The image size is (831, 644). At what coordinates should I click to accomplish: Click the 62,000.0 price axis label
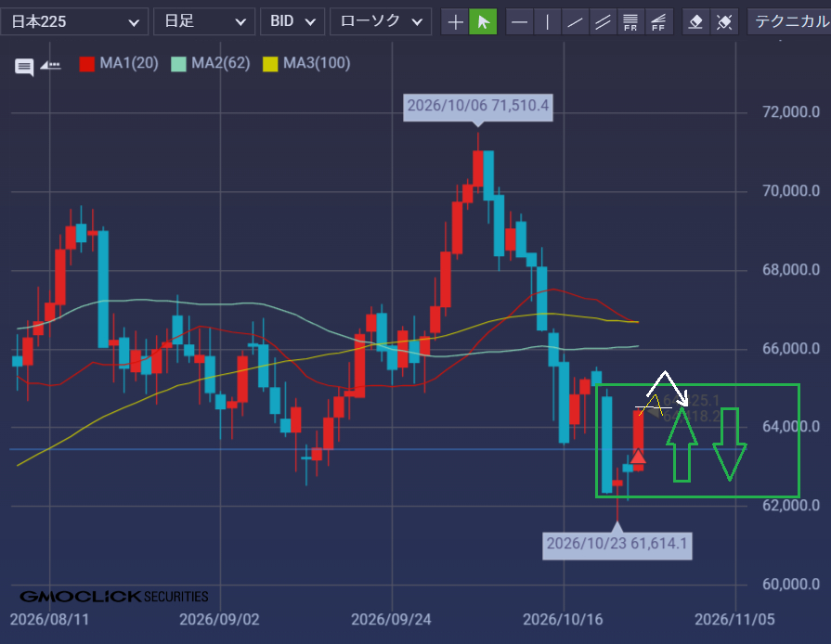click(x=791, y=505)
